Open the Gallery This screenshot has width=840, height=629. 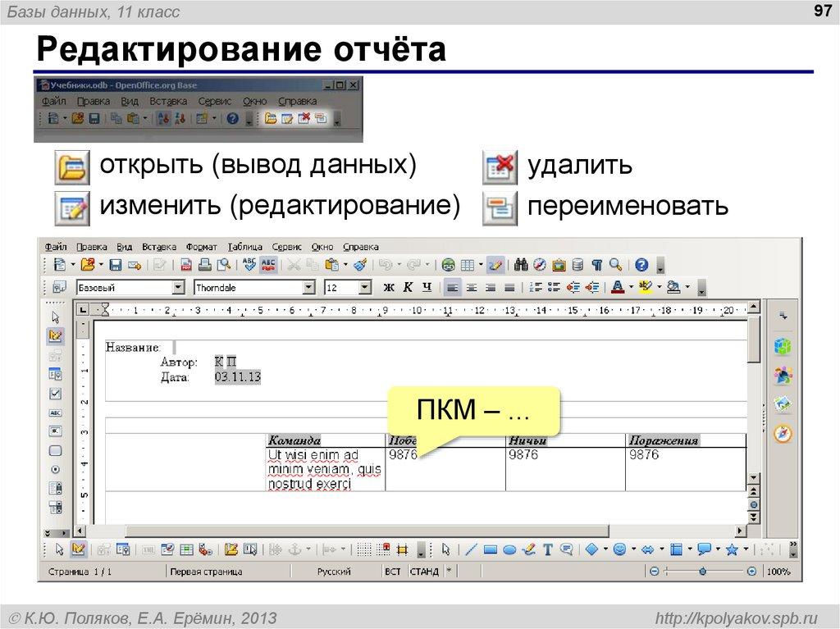click(x=559, y=264)
